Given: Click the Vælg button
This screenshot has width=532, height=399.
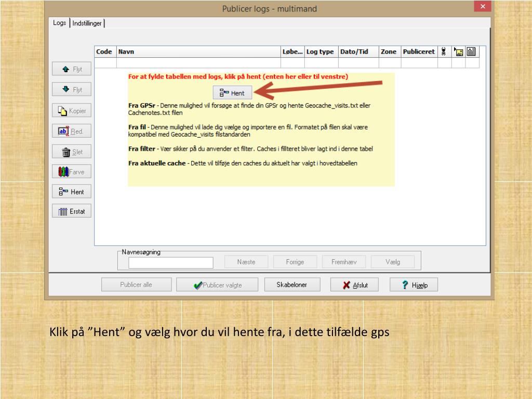Looking at the screenshot, I should click(393, 262).
